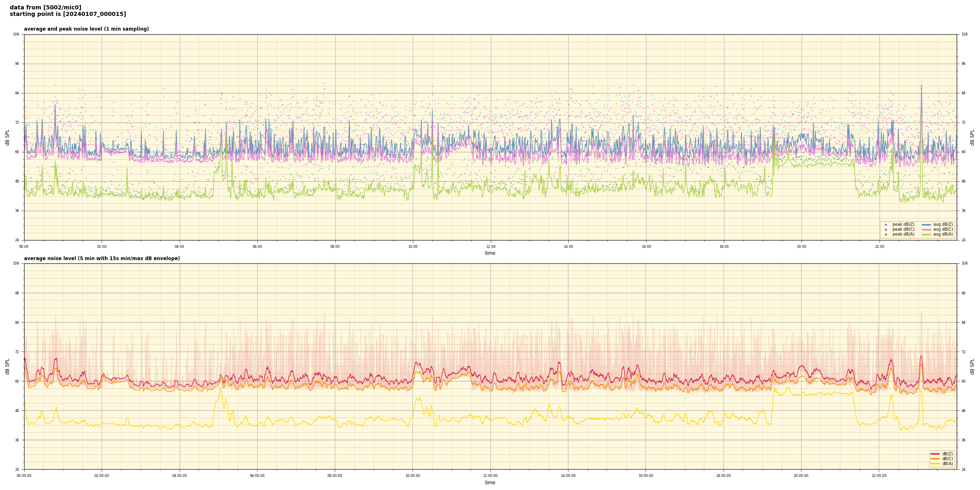Click the red dB(Z) swatch in bottom legend
980x490 pixels.
(x=935, y=454)
